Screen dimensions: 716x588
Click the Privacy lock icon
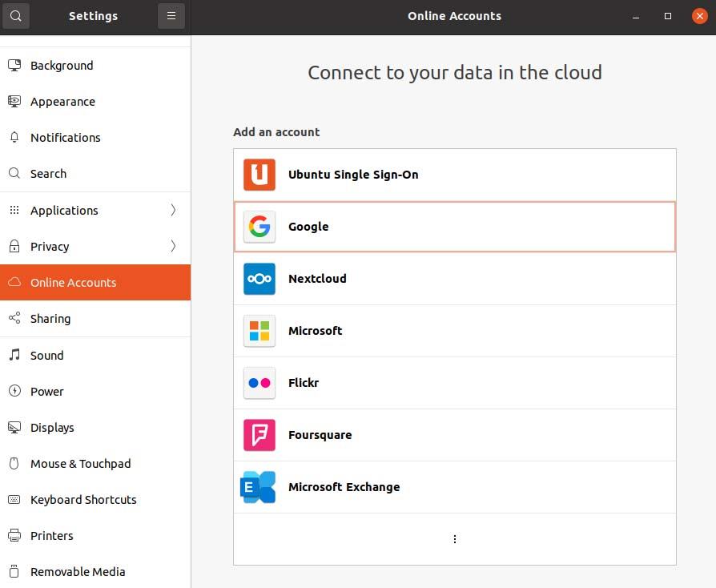tap(14, 246)
